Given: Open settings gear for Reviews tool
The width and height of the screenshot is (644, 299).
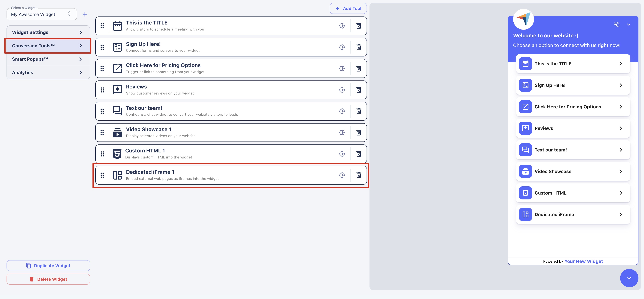Looking at the screenshot, I should (x=342, y=90).
